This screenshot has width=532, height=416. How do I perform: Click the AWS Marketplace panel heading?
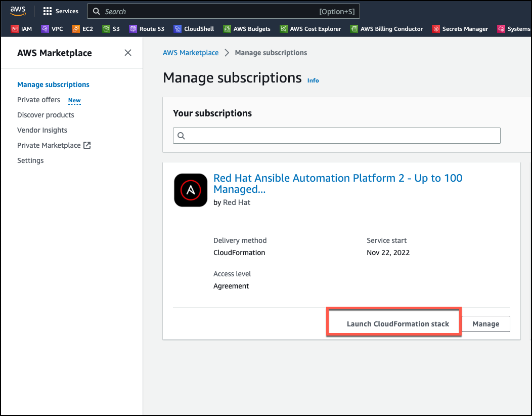(x=54, y=53)
